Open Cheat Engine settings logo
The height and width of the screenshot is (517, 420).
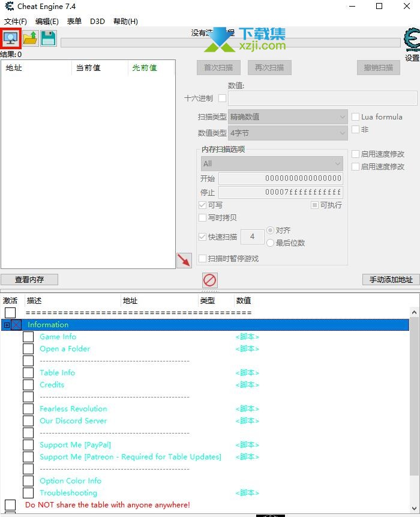pos(412,40)
